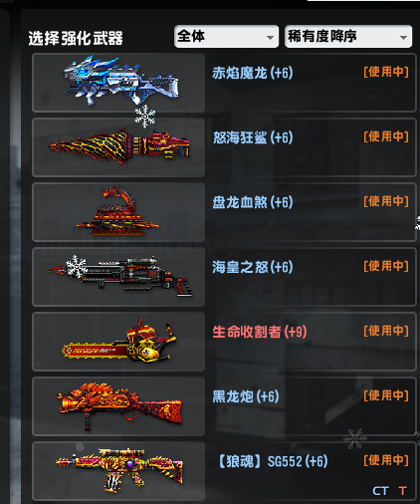This screenshot has width=420, height=504.
Task: Click the arrow on the 稀有度降序 dropdown
Action: point(403,38)
